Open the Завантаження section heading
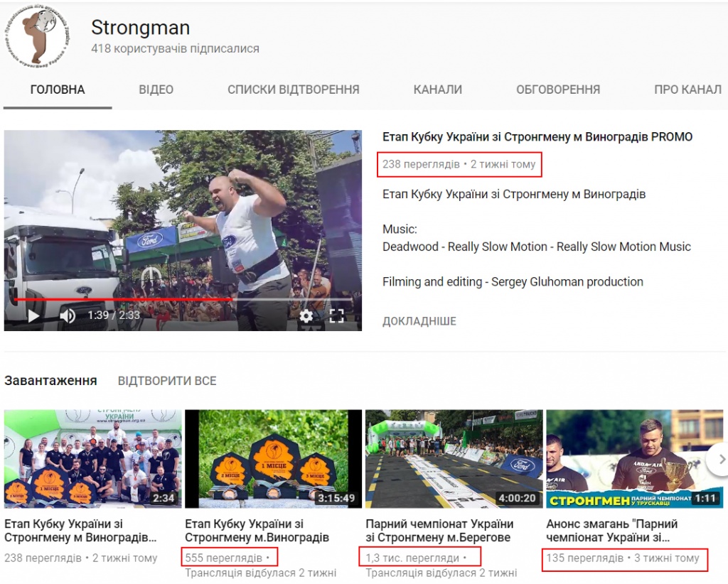728x584 pixels. coord(50,381)
